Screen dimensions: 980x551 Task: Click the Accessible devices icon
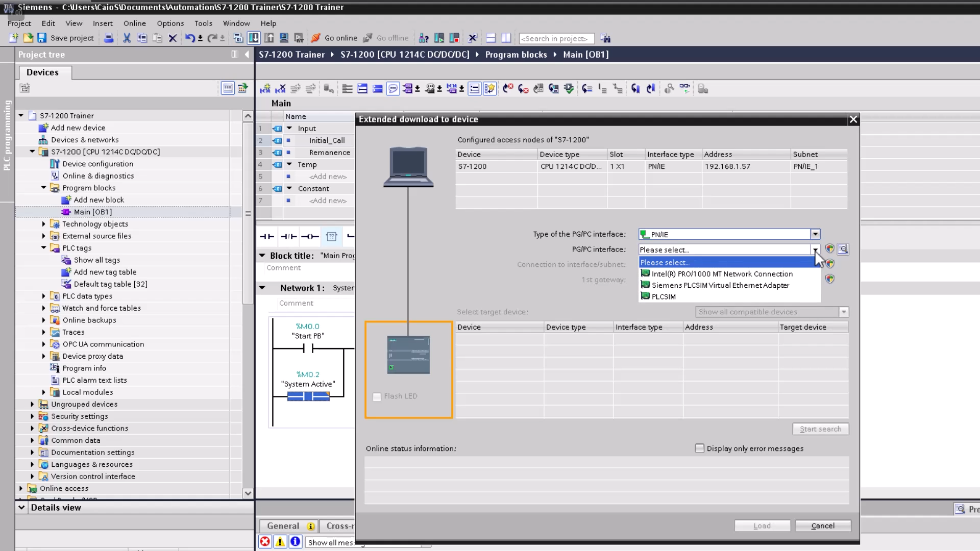pyautogui.click(x=424, y=38)
